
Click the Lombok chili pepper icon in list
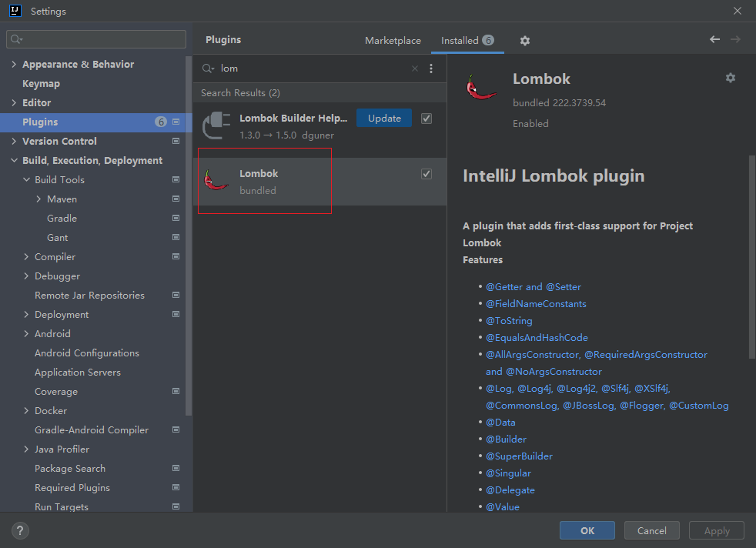coord(216,181)
